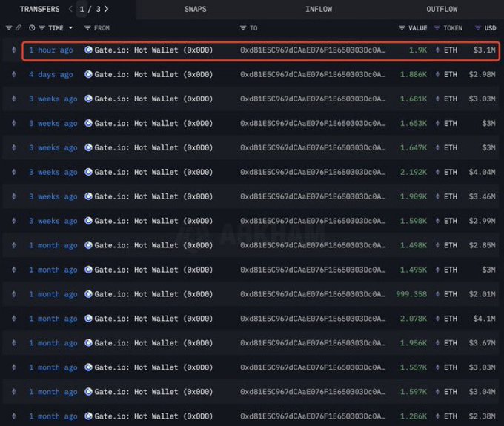
Task: Click Gate.io logo on the 1.498K row
Action: (88, 245)
